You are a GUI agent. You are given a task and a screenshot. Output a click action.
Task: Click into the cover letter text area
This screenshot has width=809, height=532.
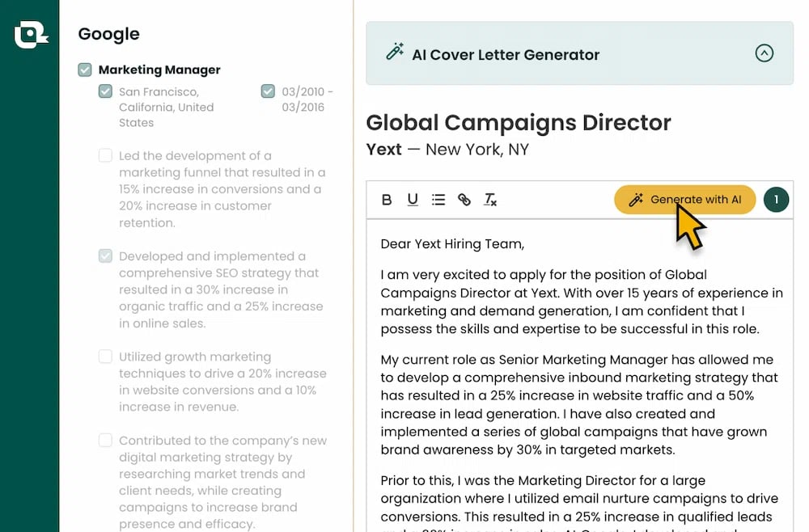point(579,375)
